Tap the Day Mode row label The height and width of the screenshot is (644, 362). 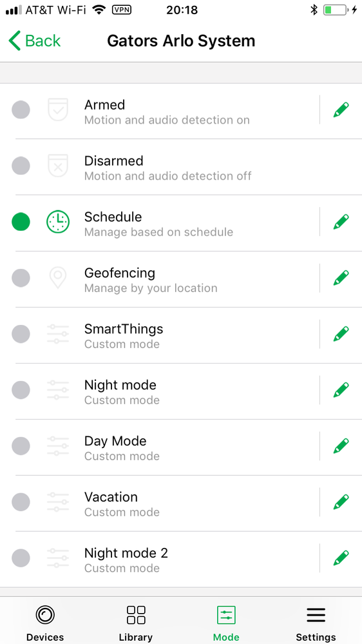tap(115, 441)
